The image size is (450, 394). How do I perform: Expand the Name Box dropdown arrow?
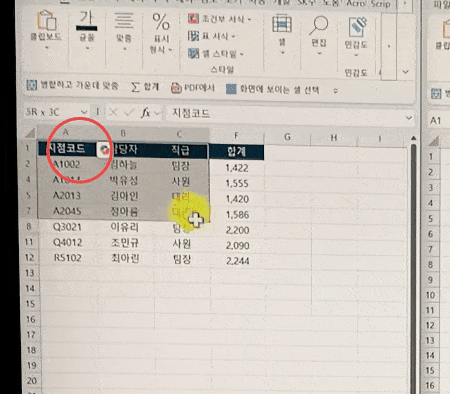[84, 112]
